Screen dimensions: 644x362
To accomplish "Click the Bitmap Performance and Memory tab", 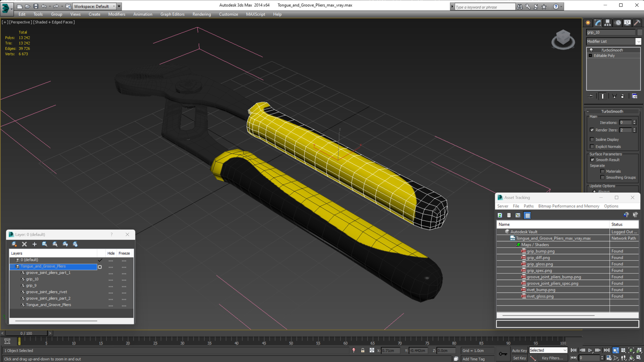I will pos(568,206).
